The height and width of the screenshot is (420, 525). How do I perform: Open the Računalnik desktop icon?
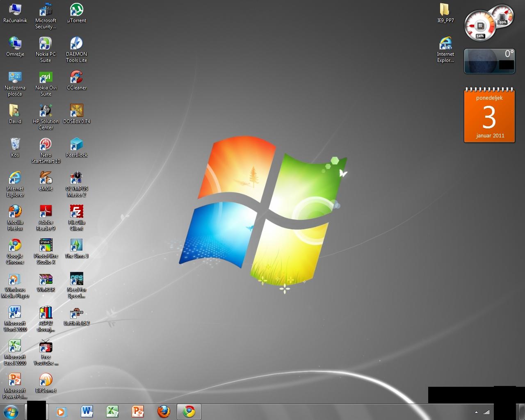pyautogui.click(x=15, y=13)
